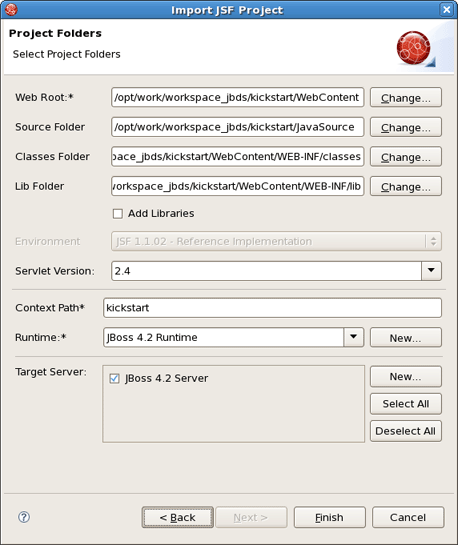Create a New runtime next to Runtime field
The image size is (458, 545).
point(406,337)
